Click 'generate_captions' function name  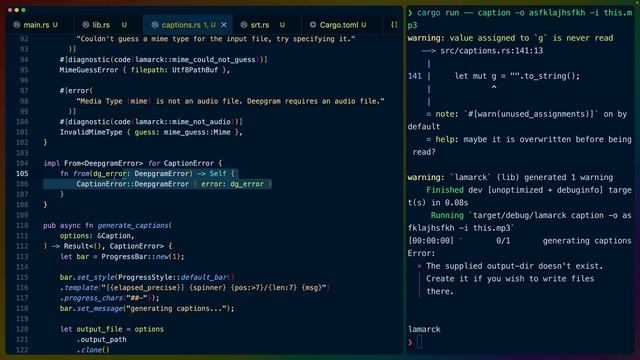133,225
